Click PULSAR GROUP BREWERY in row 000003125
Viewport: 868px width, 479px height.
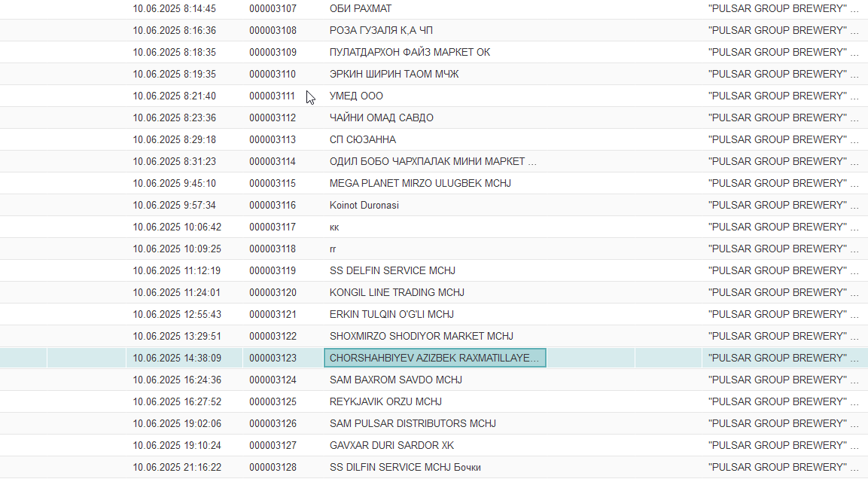pos(783,402)
